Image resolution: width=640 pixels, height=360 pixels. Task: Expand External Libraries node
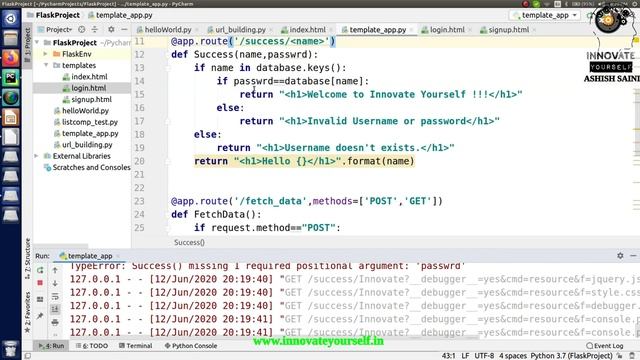click(x=37, y=156)
